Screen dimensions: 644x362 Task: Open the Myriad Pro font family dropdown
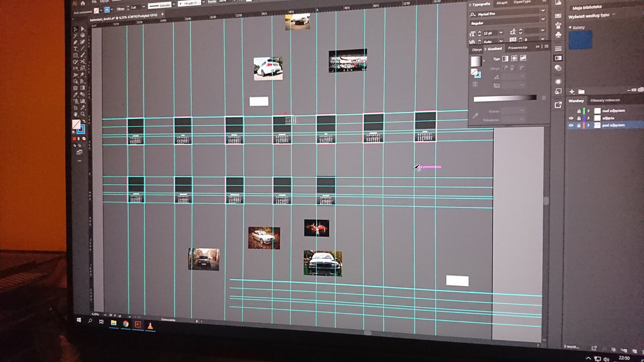point(542,12)
